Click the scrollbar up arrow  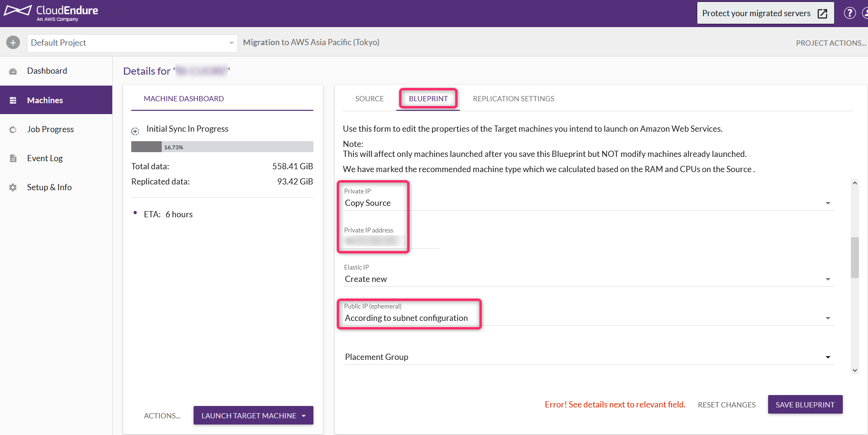pyautogui.click(x=855, y=183)
